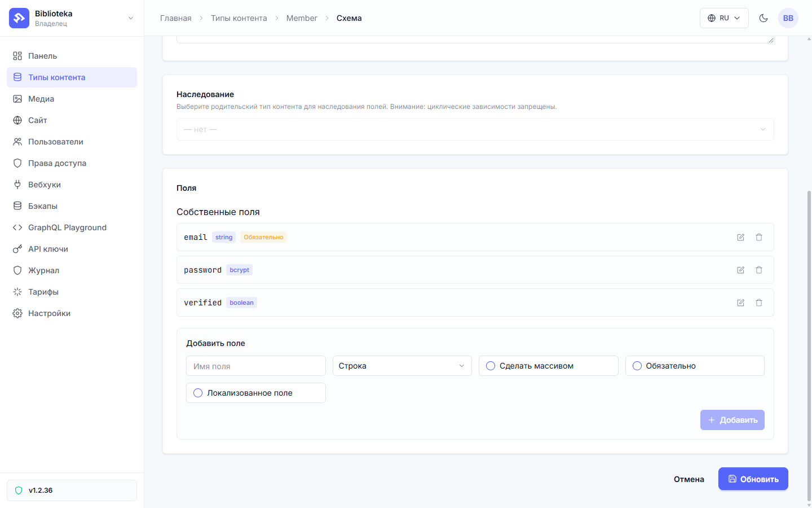Screen dimensions: 812x508
Task: Edit the password field
Action: pyautogui.click(x=740, y=270)
